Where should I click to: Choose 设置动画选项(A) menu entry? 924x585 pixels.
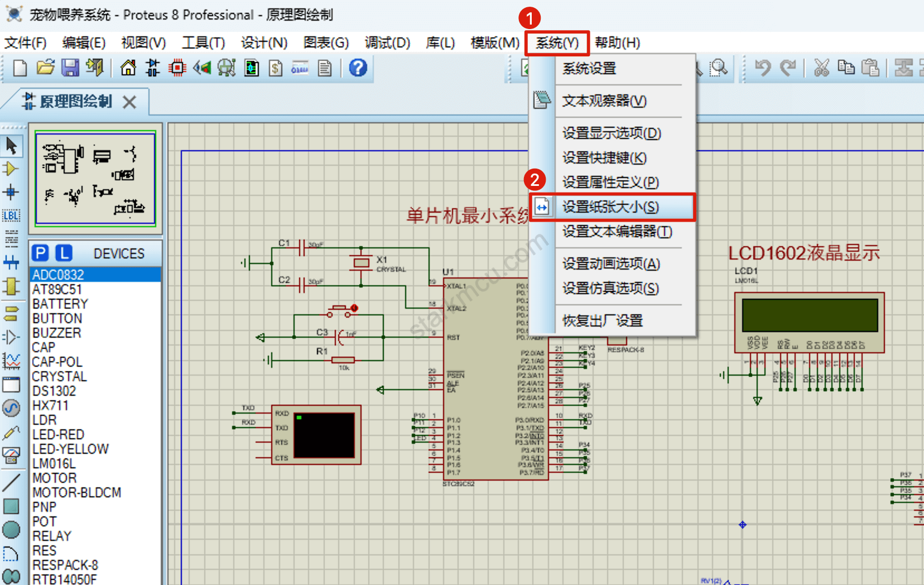coord(611,264)
